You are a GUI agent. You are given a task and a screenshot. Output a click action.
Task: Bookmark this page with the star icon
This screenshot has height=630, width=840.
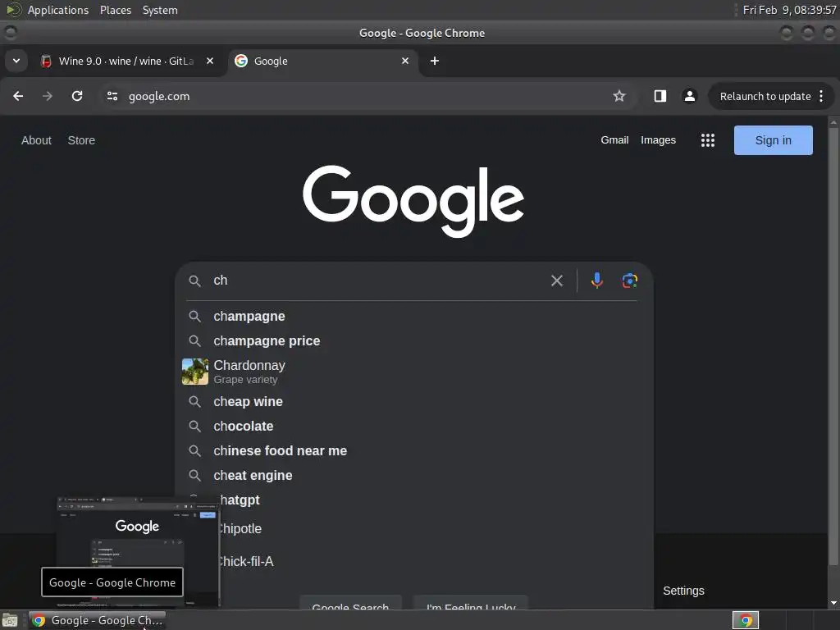coord(619,96)
